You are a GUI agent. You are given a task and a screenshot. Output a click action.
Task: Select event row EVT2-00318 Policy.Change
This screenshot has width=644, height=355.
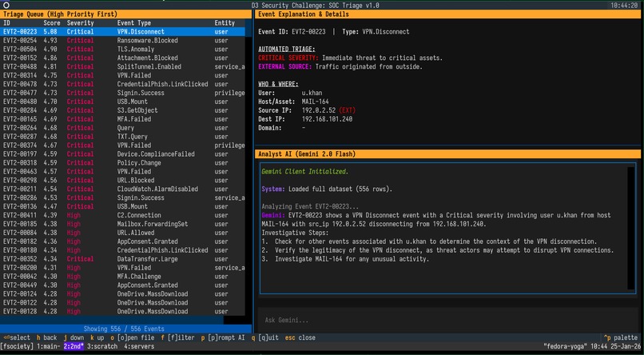click(122, 163)
